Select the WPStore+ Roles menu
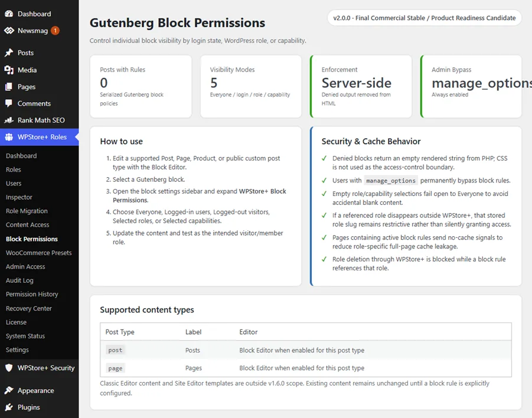Viewport: 532px width, 418px height. 40,137
